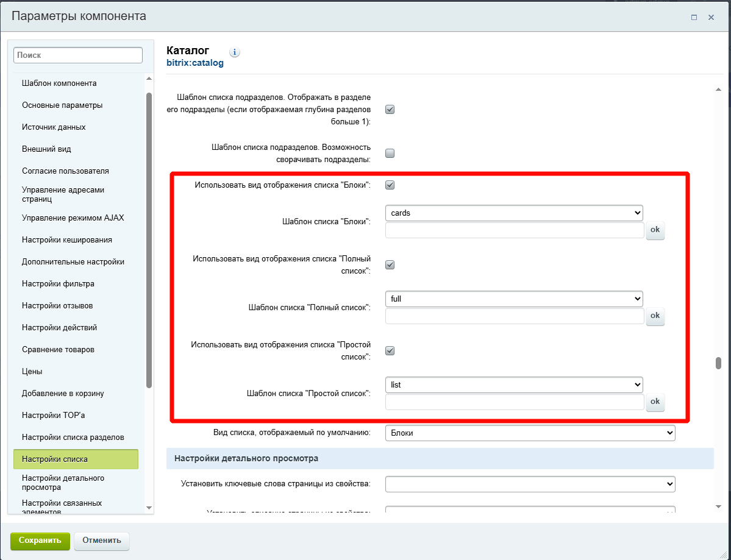The height and width of the screenshot is (560, 731).
Task: Disable 'Простой список' list view checkbox
Action: click(x=390, y=351)
